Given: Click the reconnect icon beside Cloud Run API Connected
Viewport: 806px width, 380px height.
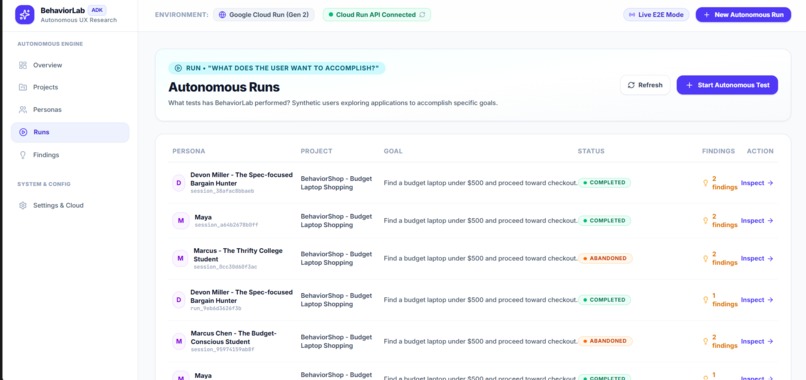Looking at the screenshot, I should pos(423,15).
